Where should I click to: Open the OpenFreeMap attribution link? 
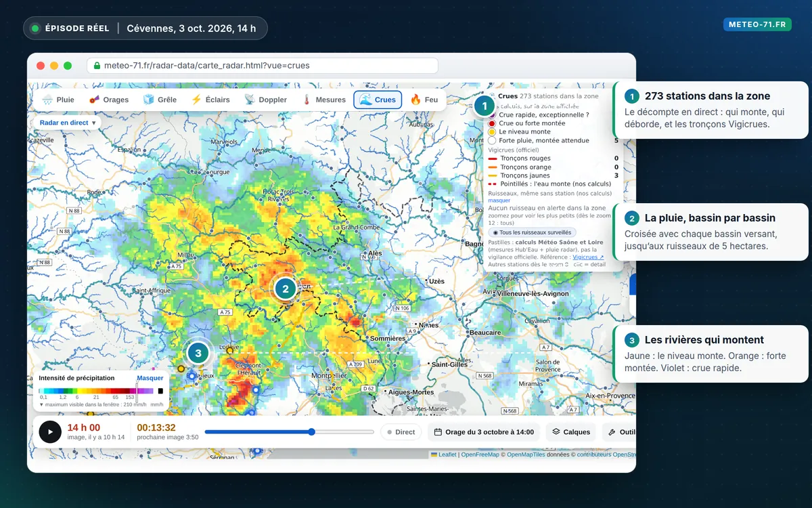[x=480, y=454]
